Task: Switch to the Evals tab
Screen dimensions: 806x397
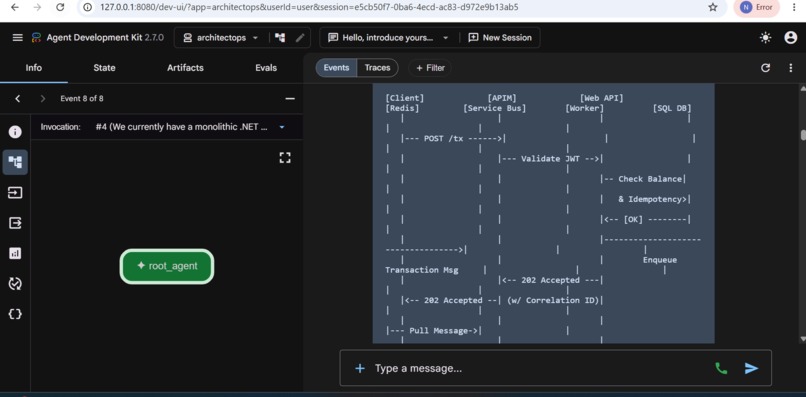Action: [266, 68]
